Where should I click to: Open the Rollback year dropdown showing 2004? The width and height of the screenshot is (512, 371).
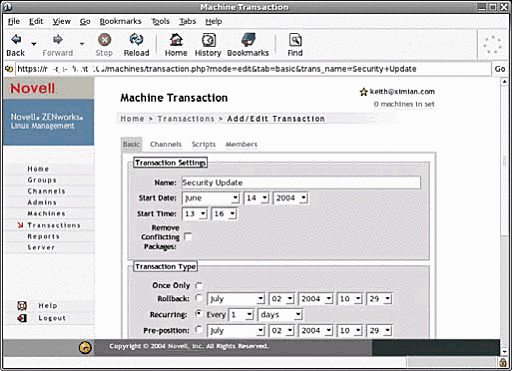[315, 299]
